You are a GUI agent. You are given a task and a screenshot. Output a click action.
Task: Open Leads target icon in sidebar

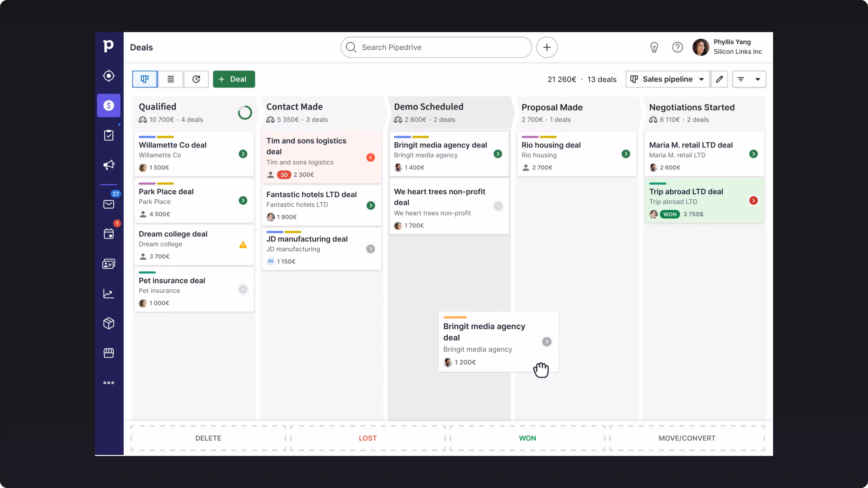[x=108, y=76]
